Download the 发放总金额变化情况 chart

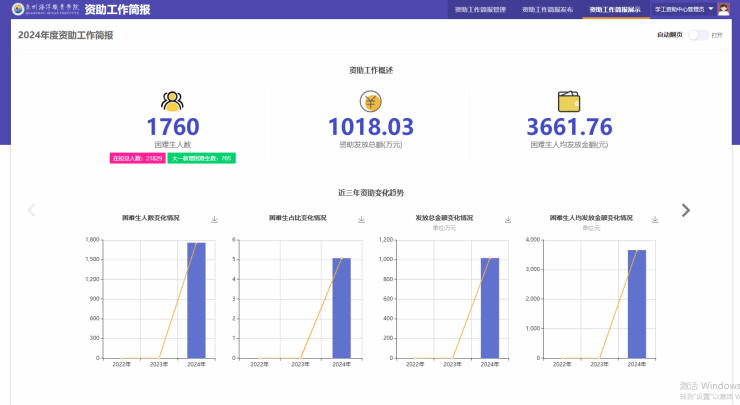click(508, 219)
